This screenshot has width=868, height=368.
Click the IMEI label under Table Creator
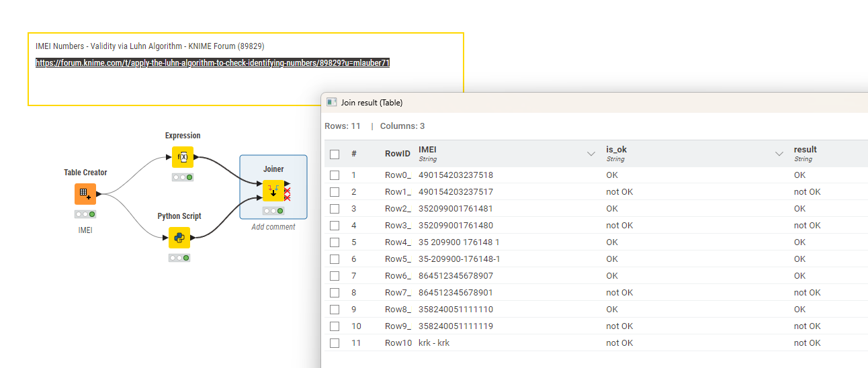tap(85, 230)
